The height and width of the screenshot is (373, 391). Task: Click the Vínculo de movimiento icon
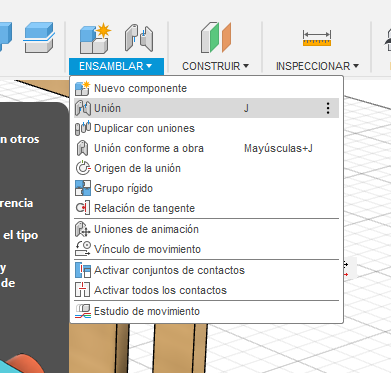coord(83,249)
